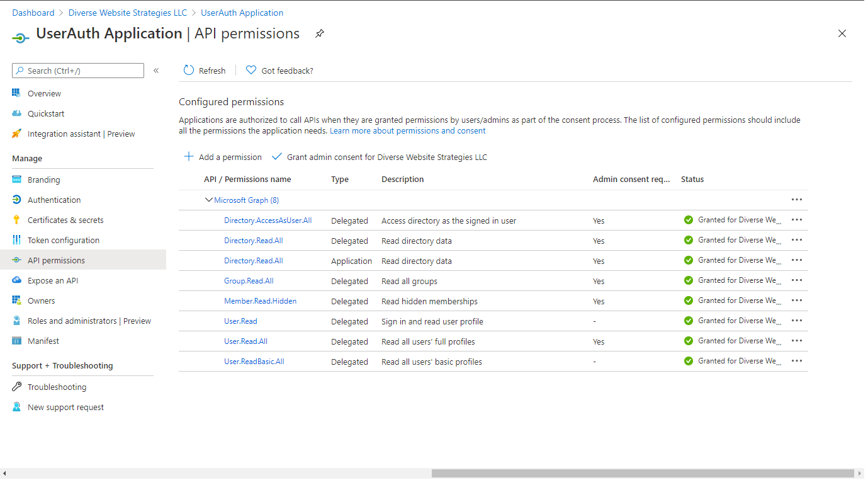Open ellipsis menu for Directory.AccessAsUser.All row

797,220
